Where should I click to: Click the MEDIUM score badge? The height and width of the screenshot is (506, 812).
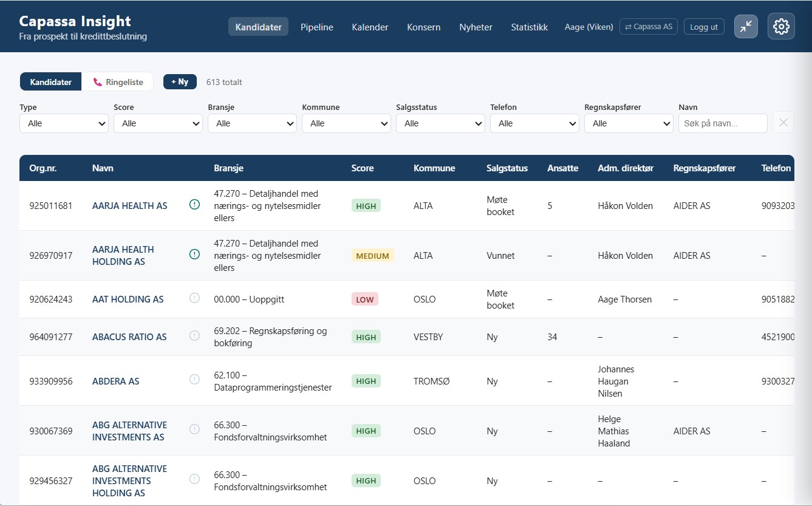tap(372, 256)
